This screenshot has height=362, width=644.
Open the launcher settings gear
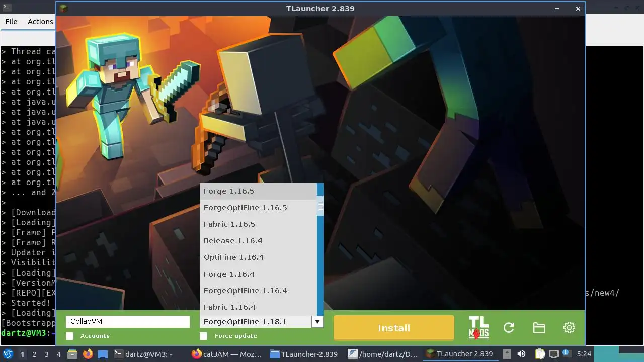click(569, 328)
